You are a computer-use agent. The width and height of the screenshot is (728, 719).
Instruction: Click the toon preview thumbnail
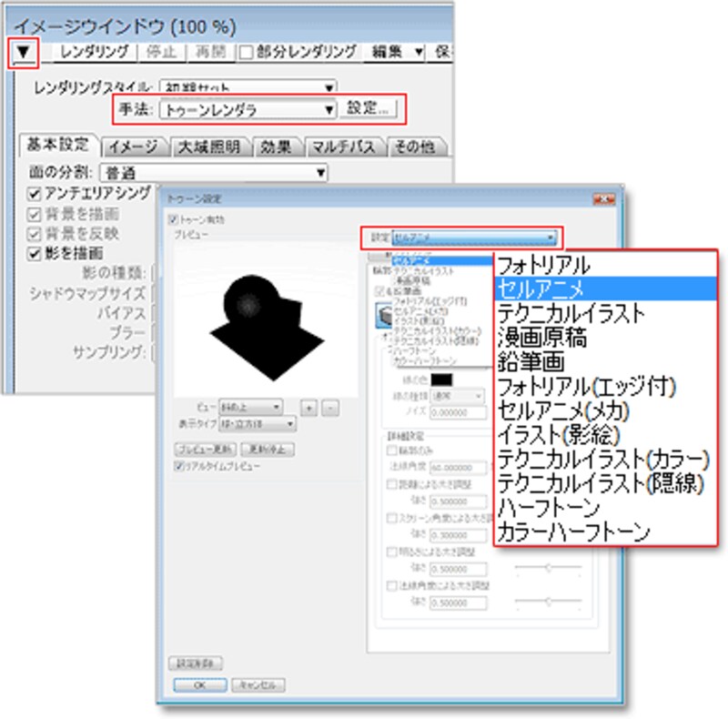(x=266, y=319)
